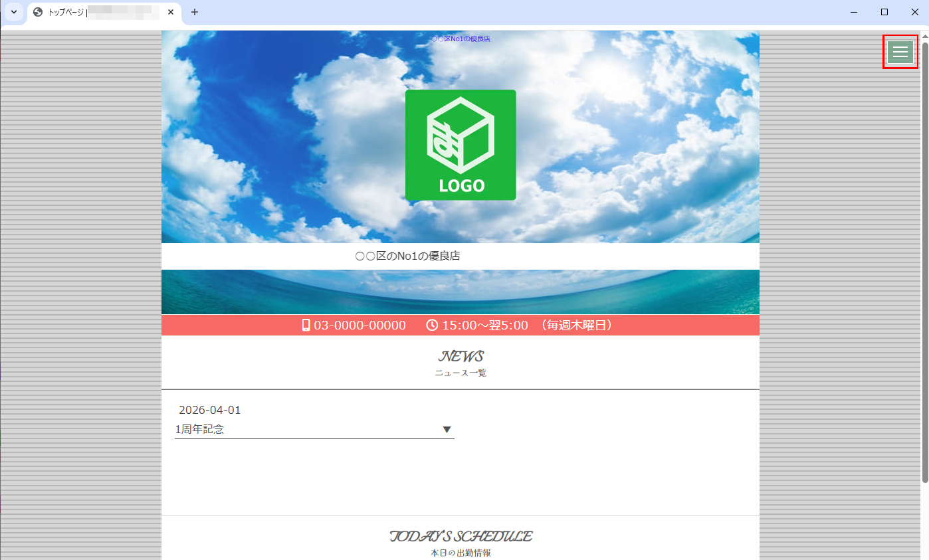Open a new browser tab with plus

click(195, 12)
